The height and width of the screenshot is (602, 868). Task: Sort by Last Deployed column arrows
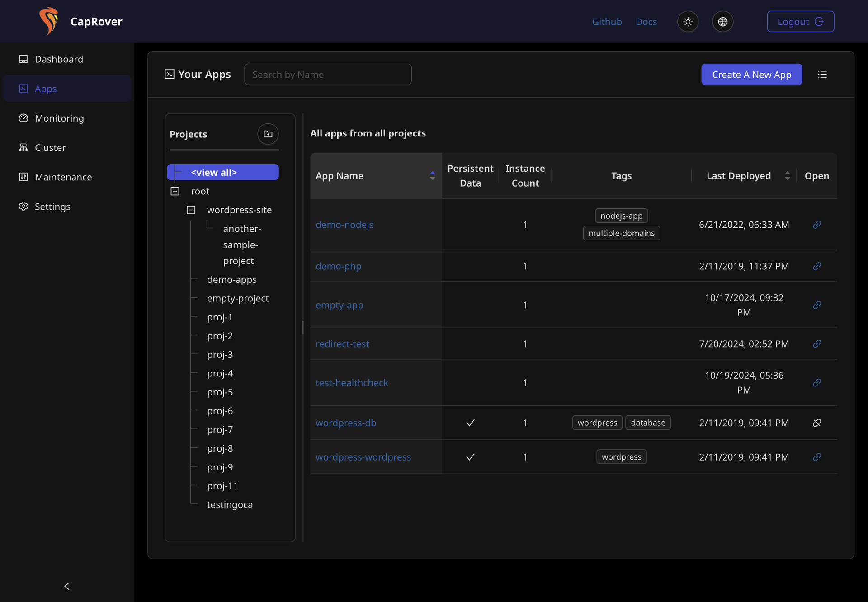point(788,176)
